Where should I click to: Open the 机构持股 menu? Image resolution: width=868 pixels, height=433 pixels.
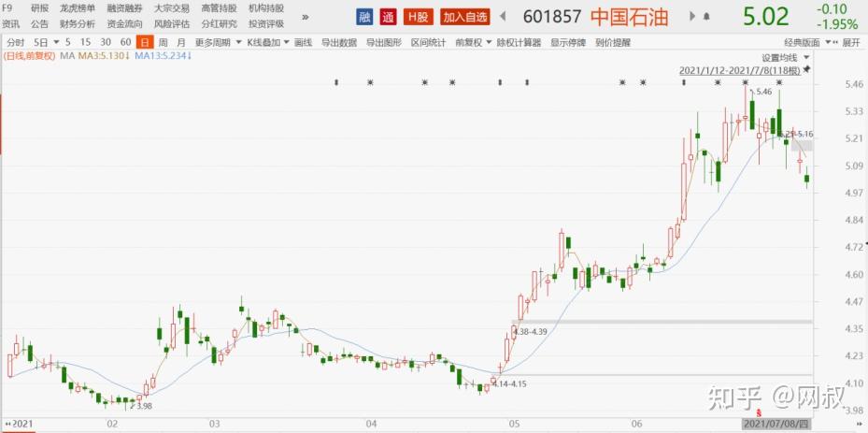pyautogui.click(x=266, y=8)
